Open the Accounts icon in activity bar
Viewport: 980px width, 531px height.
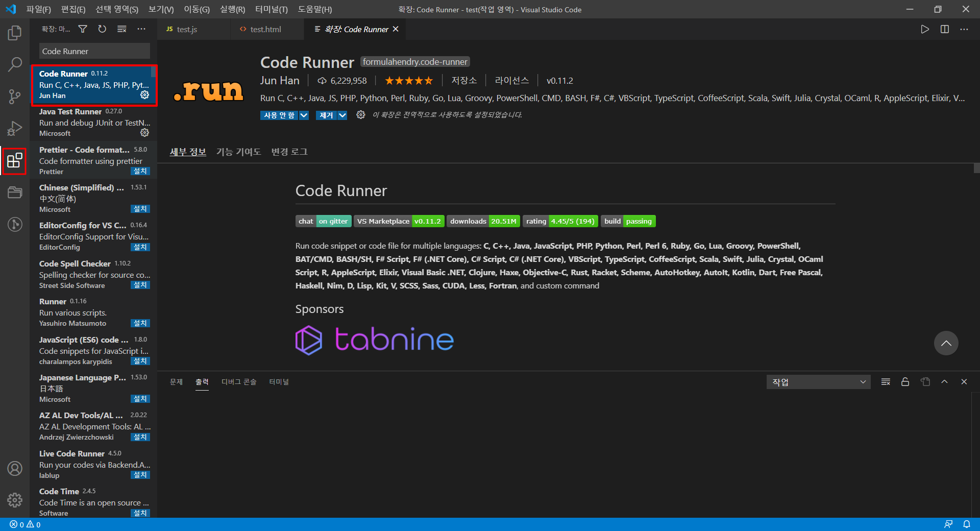15,468
